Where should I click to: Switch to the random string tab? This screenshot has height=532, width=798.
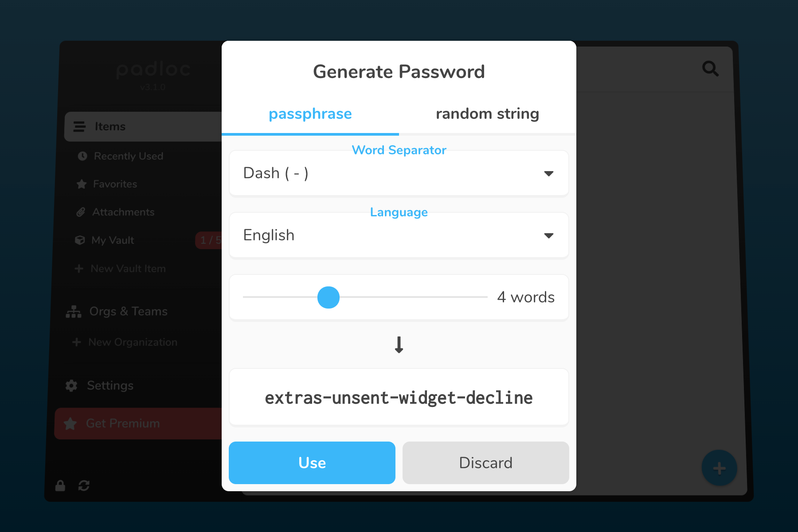coord(487,114)
